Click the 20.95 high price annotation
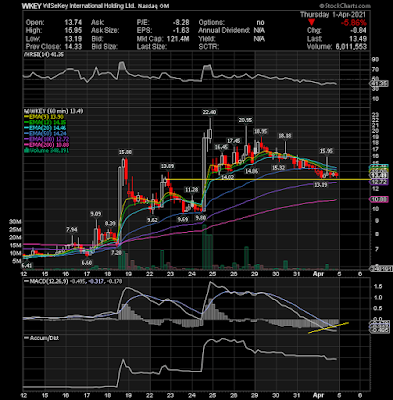The width and height of the screenshot is (393, 400). 245,120
